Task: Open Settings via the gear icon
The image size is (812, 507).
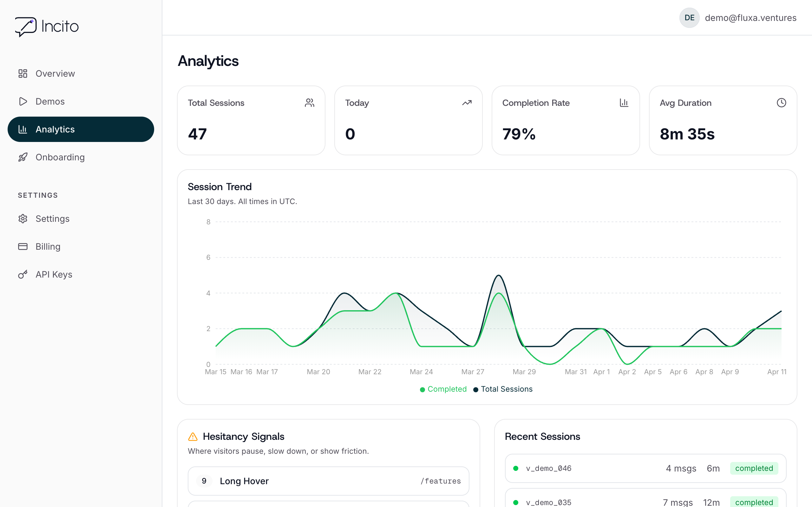Action: 23,219
